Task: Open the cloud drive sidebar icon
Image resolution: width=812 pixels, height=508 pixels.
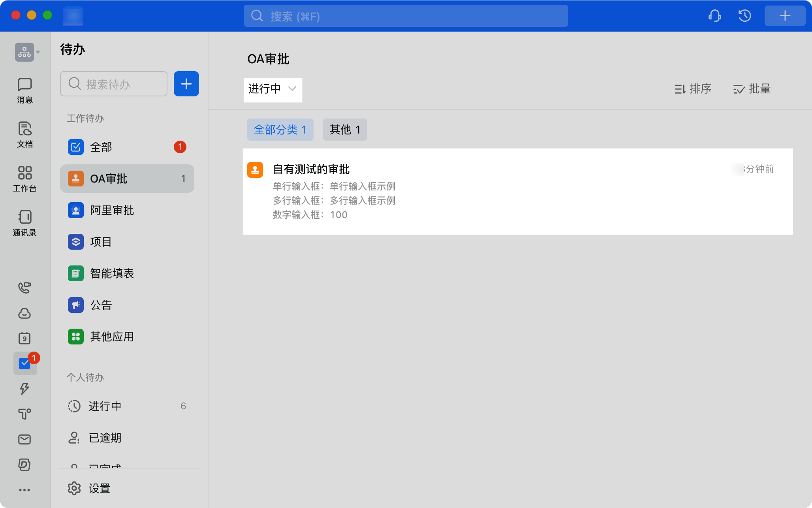Action: click(x=24, y=313)
